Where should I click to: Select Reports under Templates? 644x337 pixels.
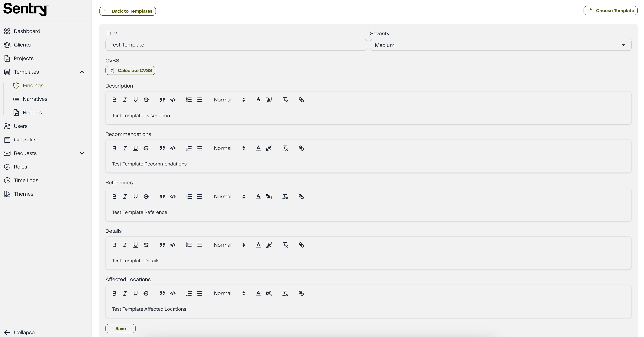(32, 113)
